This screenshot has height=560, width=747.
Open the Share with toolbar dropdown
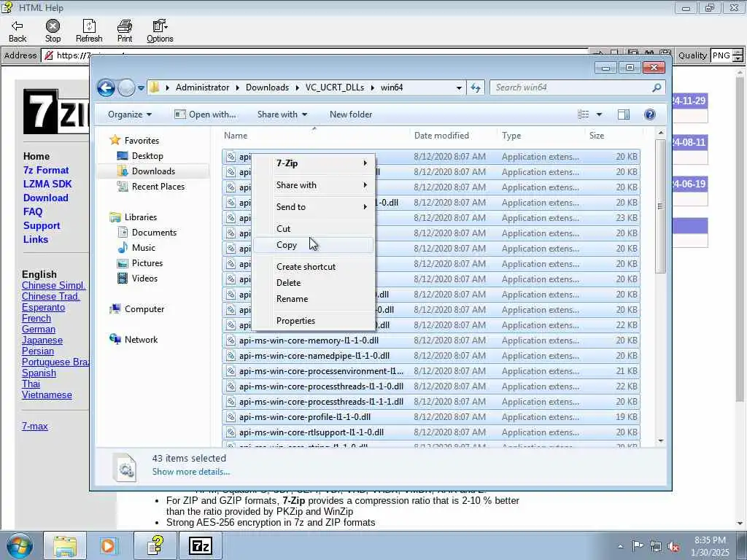click(x=282, y=114)
